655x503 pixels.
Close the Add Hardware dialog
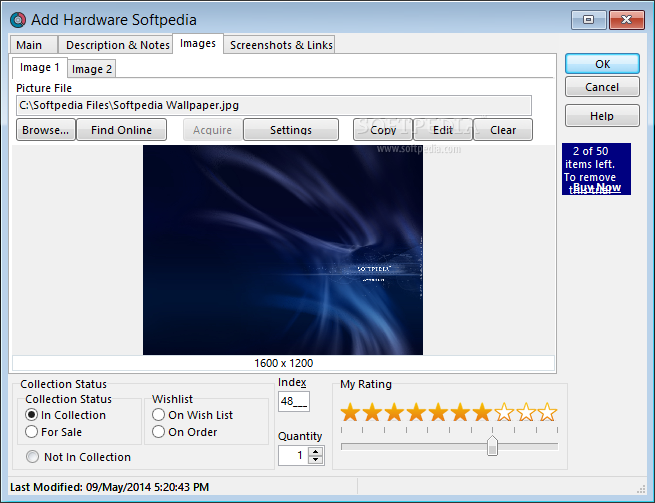point(627,20)
